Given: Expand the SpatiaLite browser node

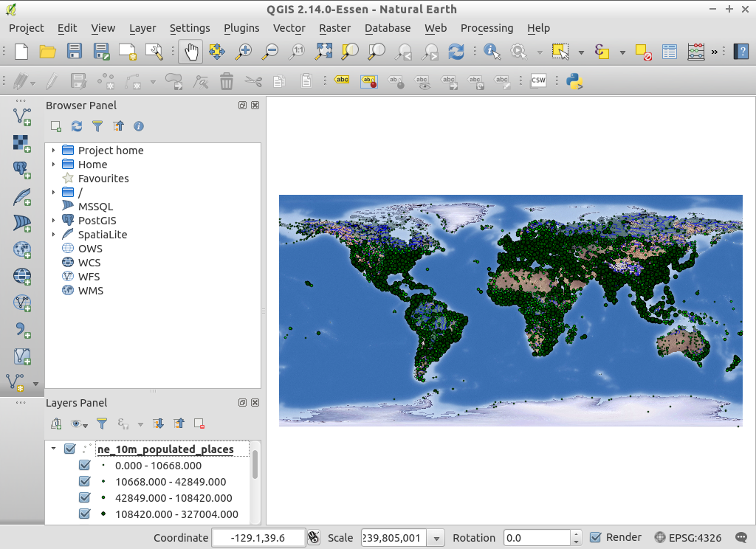Looking at the screenshot, I should [53, 234].
